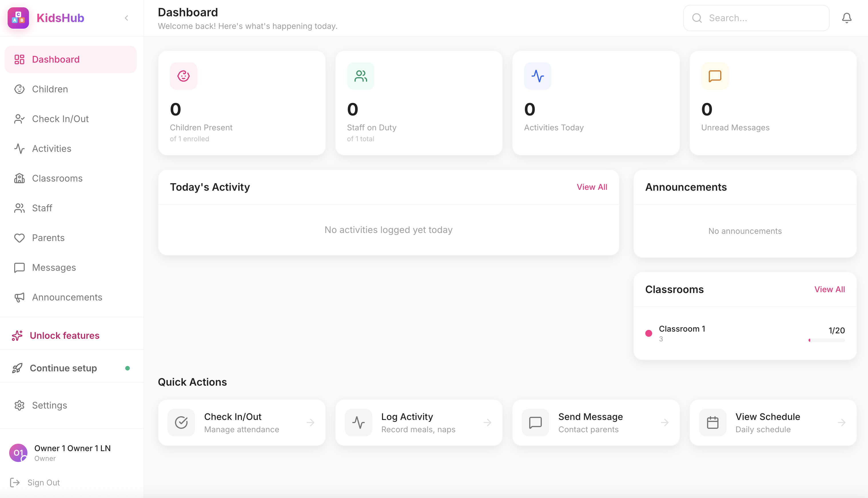Click the Check In/Out checkmark circle icon

coord(181,423)
